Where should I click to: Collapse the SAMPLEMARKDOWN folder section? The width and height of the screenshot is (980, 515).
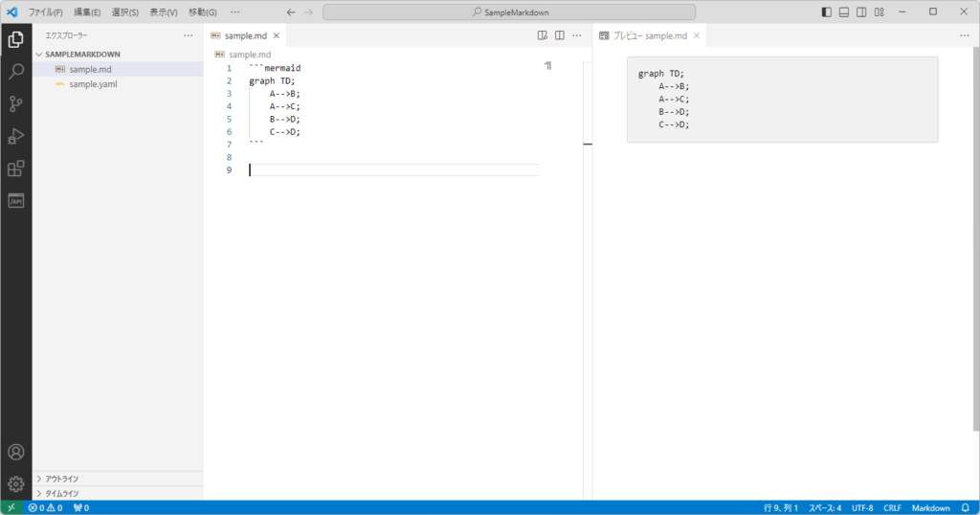118,55
